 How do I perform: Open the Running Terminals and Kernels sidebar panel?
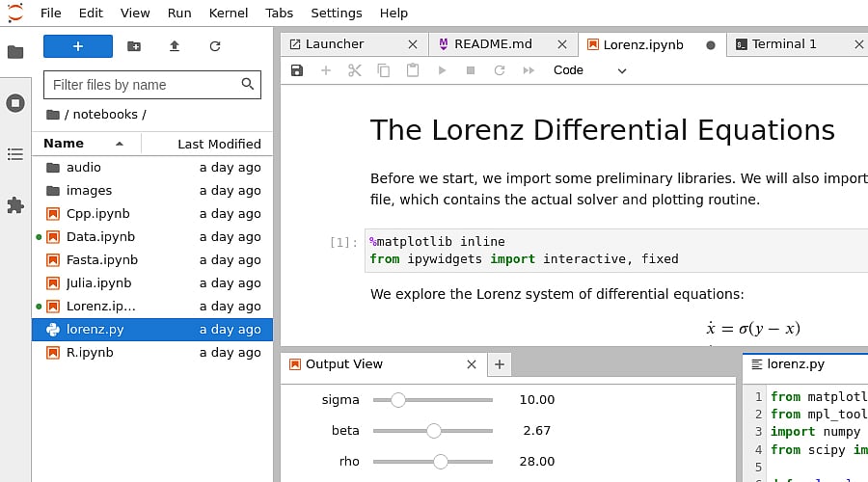click(15, 103)
